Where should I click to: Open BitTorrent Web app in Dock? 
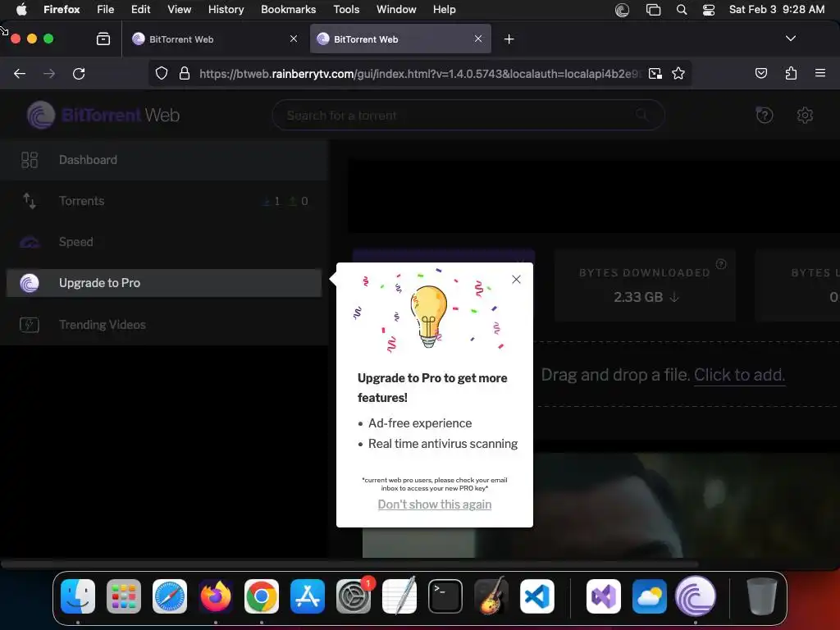696,596
